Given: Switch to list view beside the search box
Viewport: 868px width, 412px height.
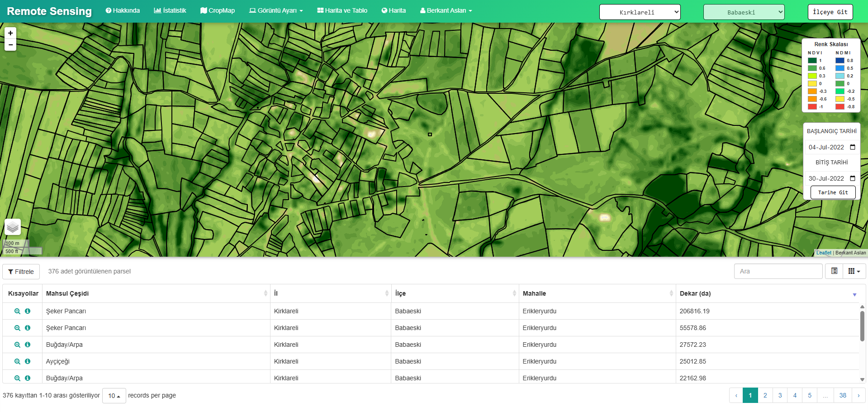Looking at the screenshot, I should 834,271.
